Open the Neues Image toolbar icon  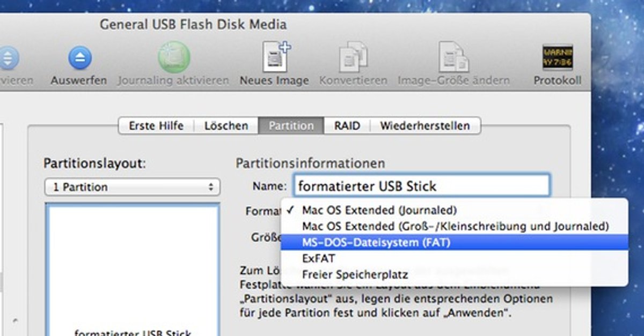coord(275,57)
